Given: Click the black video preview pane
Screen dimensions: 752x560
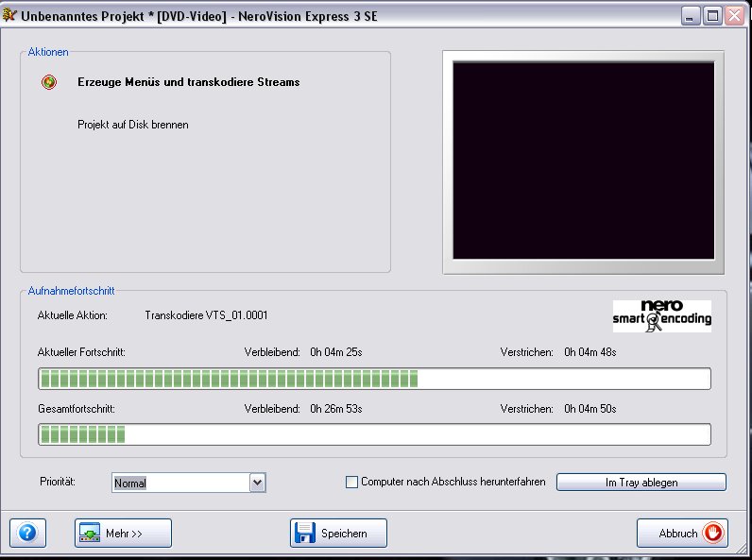Looking at the screenshot, I should click(x=583, y=161).
